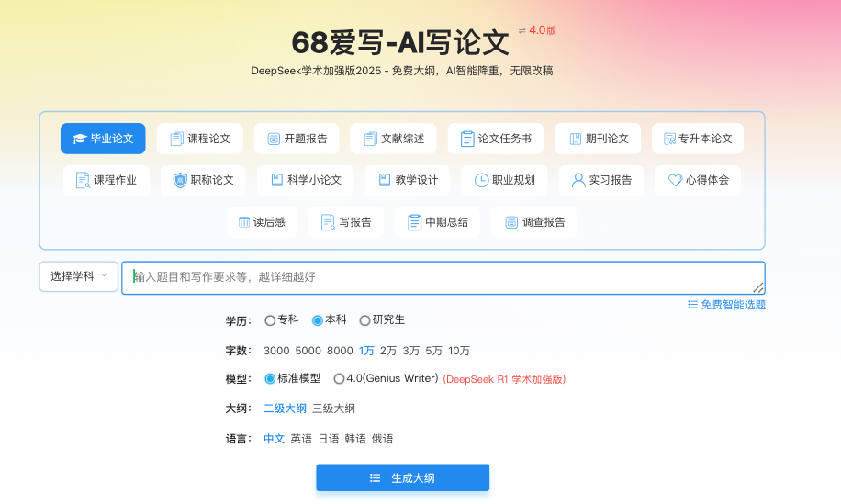Focus the topic and requirements text box
This screenshot has width=841, height=504.
click(443, 278)
